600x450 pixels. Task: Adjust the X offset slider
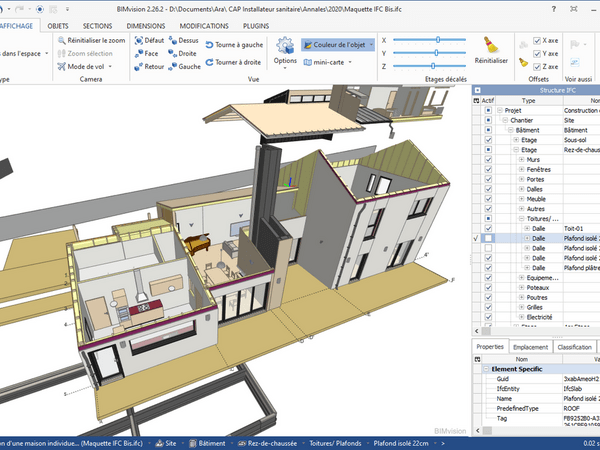[437, 40]
